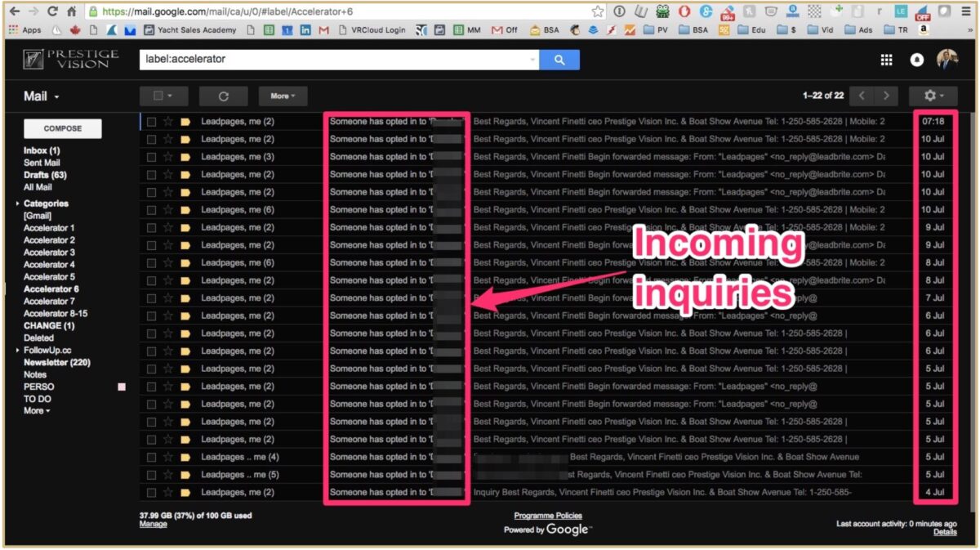Open the Manage storage link
980x550 pixels.
click(153, 525)
